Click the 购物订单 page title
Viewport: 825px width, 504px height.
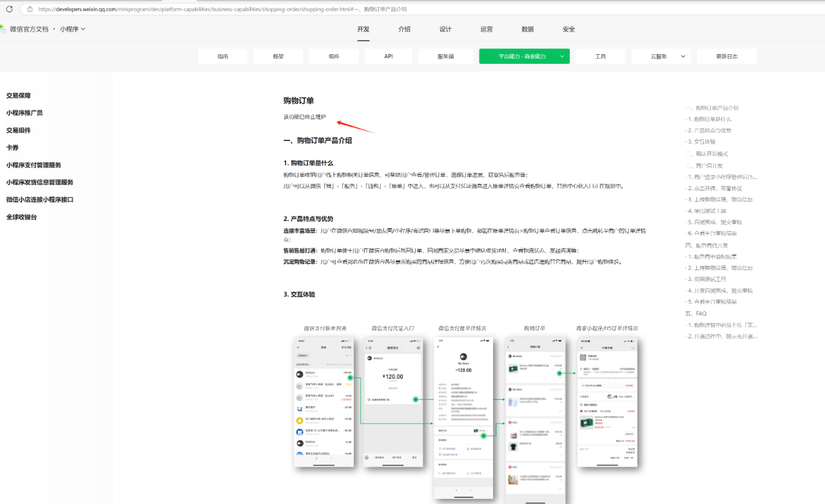(299, 101)
